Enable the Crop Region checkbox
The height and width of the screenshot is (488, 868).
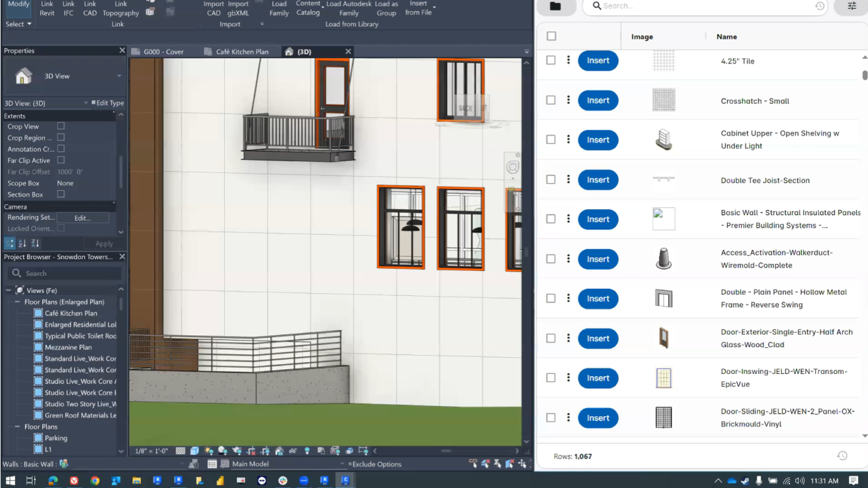pyautogui.click(x=61, y=137)
